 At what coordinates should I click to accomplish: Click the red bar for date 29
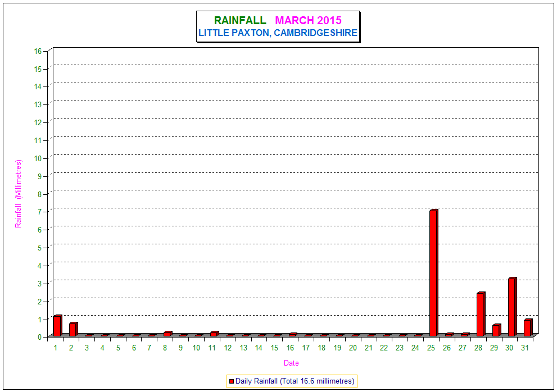tap(496, 330)
